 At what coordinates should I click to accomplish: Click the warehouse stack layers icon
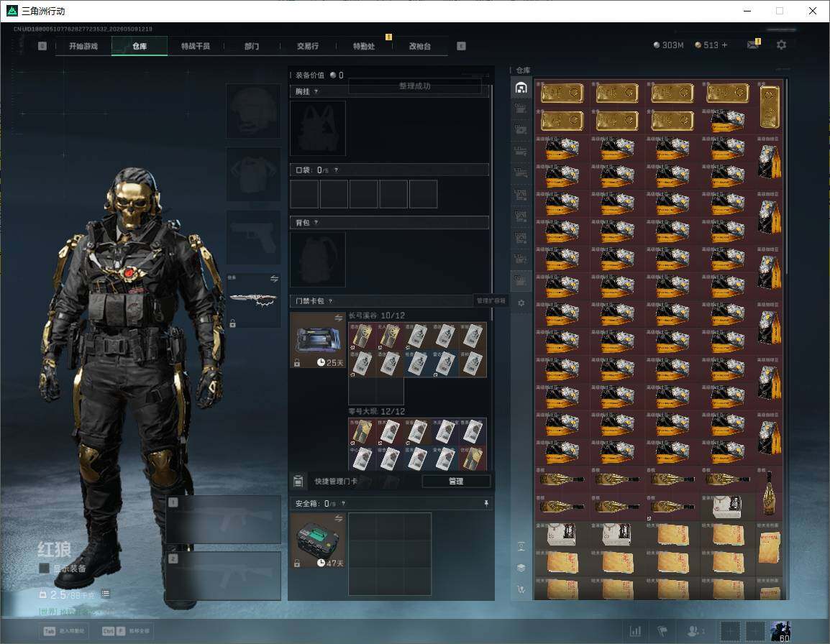click(521, 568)
